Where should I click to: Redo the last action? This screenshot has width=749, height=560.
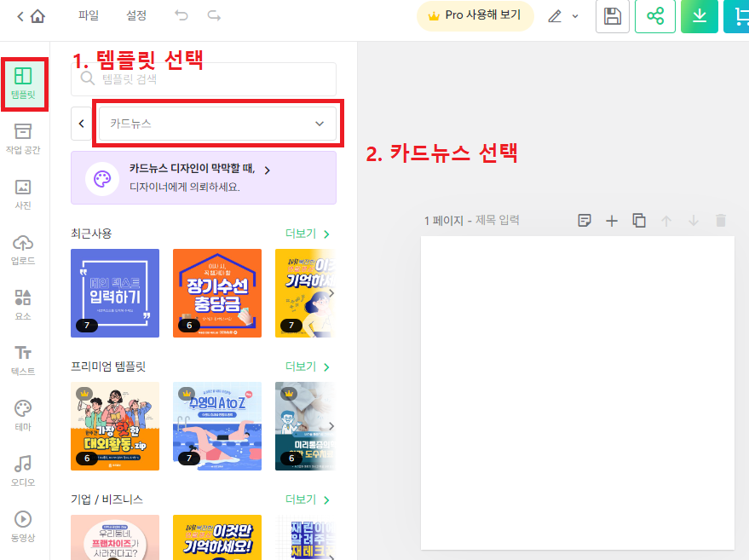pyautogui.click(x=214, y=15)
